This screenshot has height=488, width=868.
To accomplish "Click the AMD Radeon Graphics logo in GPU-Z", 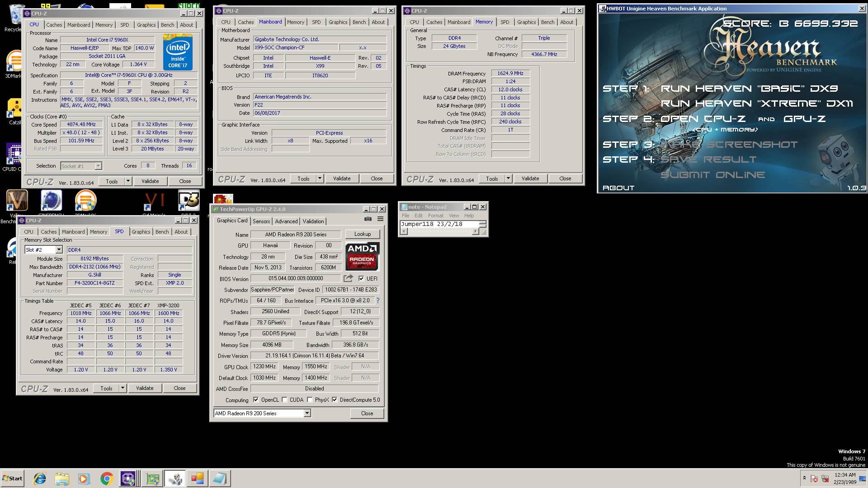I will [363, 256].
